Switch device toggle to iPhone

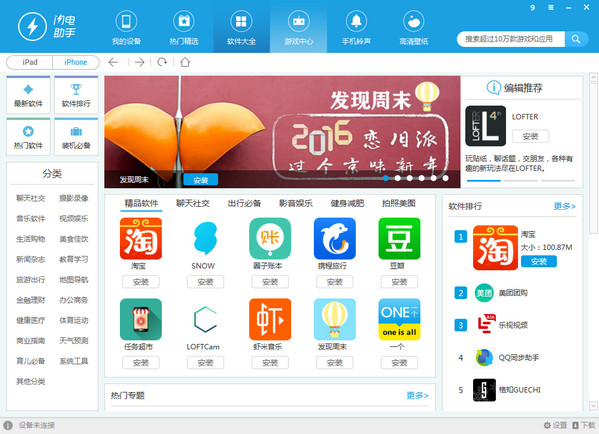point(76,62)
